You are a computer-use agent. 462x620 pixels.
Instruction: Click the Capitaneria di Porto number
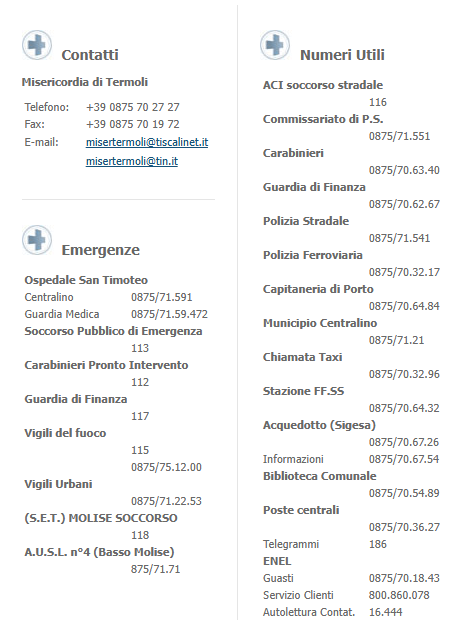404,306
